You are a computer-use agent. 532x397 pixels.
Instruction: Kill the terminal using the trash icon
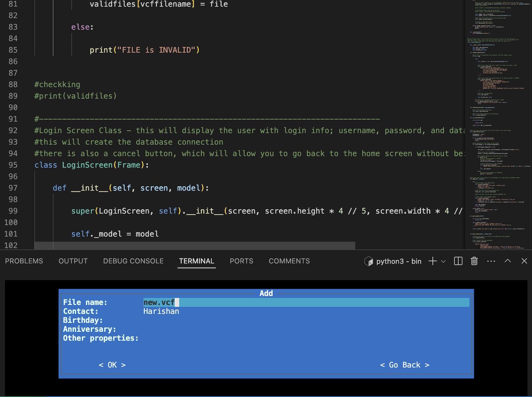tap(474, 261)
